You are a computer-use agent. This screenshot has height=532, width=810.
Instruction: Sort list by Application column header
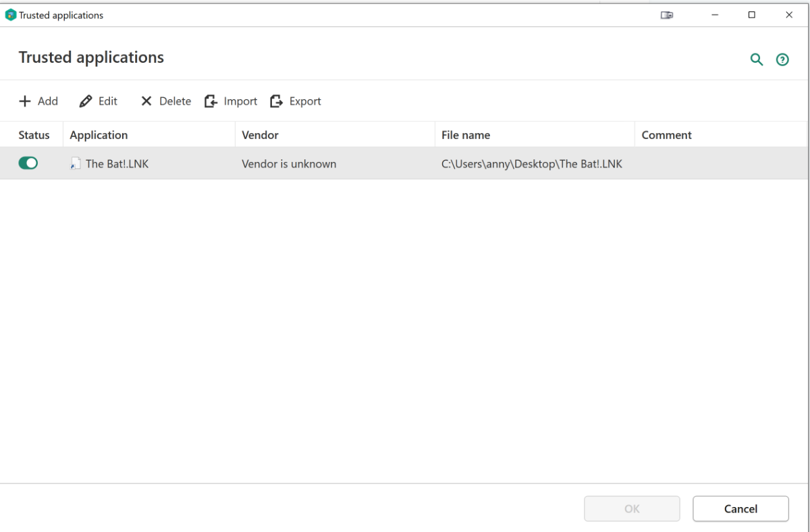99,135
